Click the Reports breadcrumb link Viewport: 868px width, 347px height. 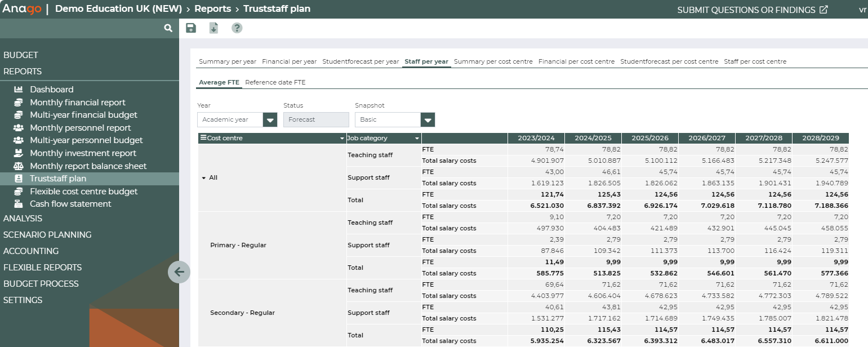pos(213,9)
